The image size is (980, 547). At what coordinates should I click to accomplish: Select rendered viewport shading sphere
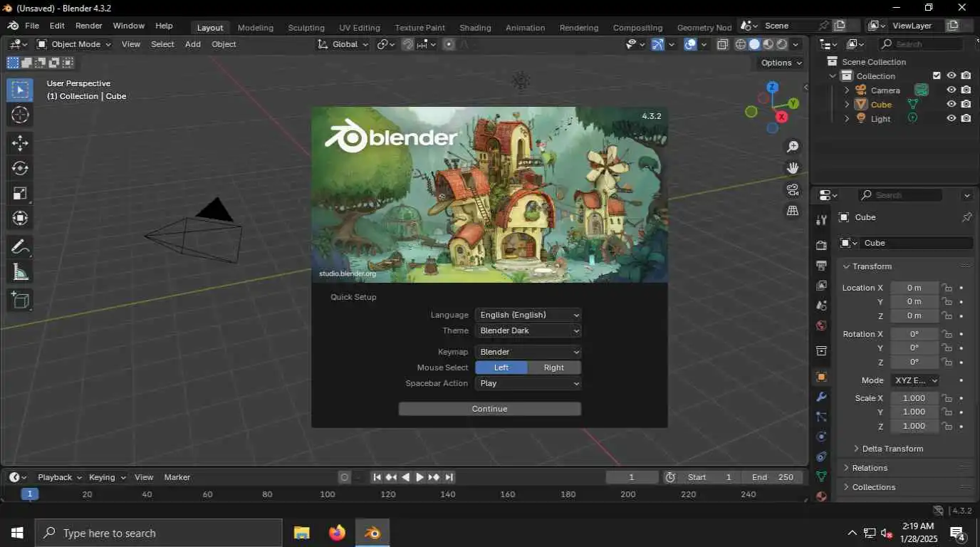tap(781, 44)
